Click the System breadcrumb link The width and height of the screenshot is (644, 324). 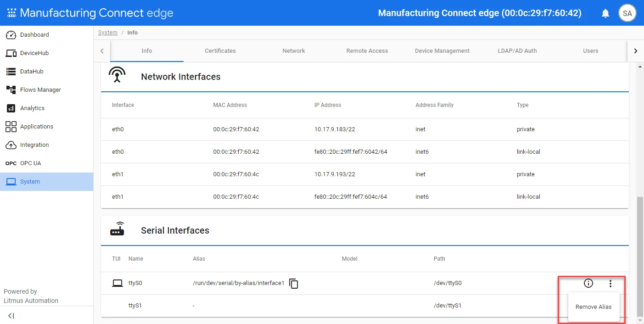point(108,33)
